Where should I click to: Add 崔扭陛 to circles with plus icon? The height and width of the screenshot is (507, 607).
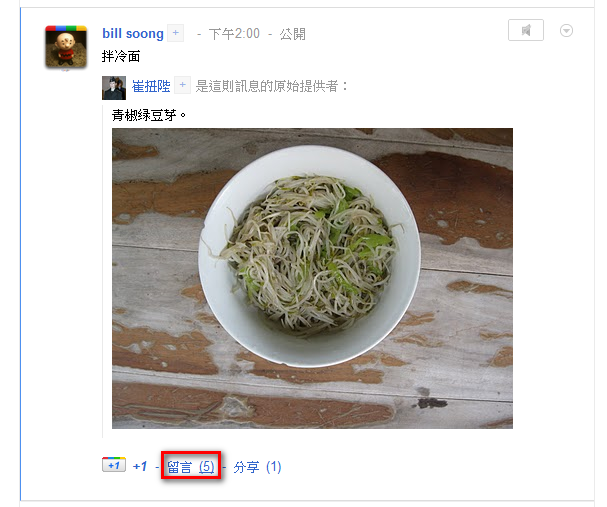[182, 85]
